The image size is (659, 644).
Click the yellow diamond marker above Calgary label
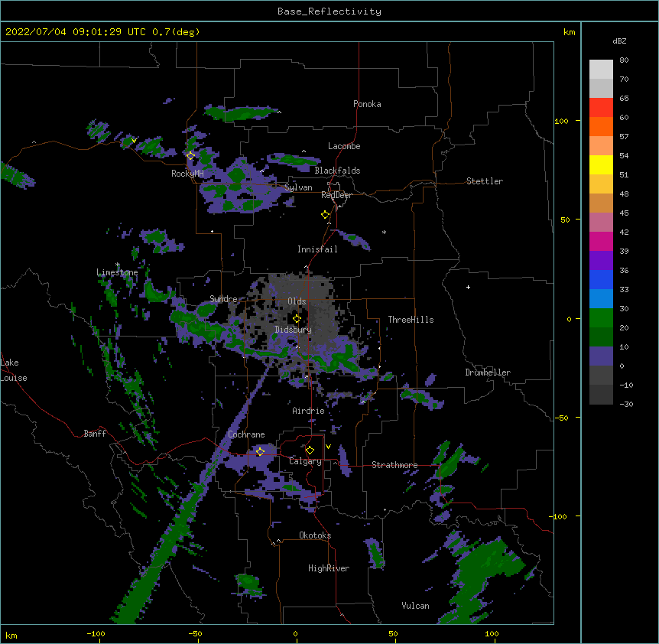point(310,450)
